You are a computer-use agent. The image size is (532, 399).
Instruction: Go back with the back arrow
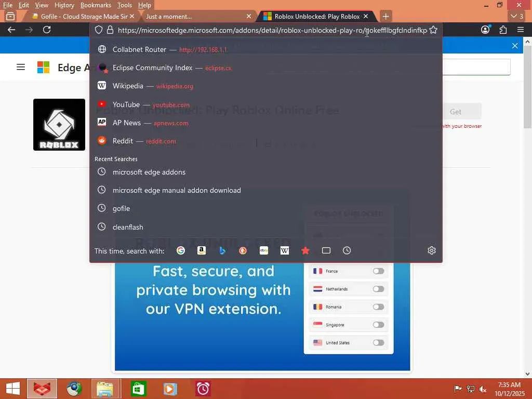point(11,30)
